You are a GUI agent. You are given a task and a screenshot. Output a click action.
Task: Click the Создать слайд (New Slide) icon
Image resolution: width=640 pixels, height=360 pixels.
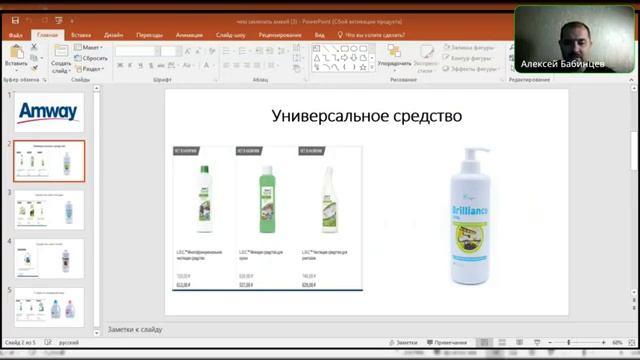pos(61,51)
